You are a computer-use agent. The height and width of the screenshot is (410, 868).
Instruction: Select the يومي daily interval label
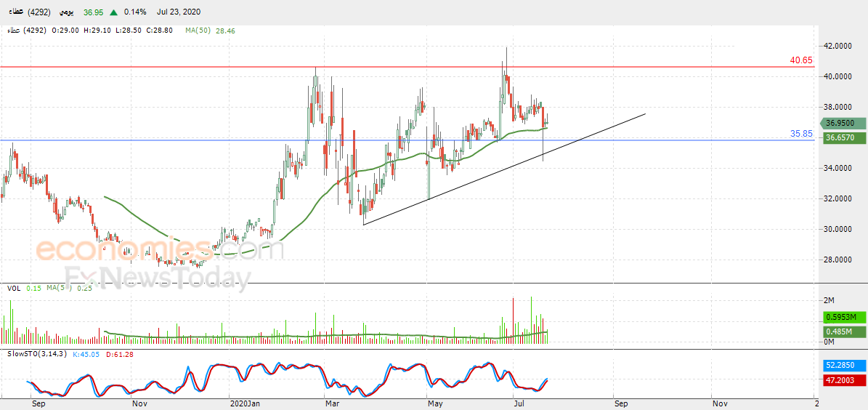[x=68, y=12]
